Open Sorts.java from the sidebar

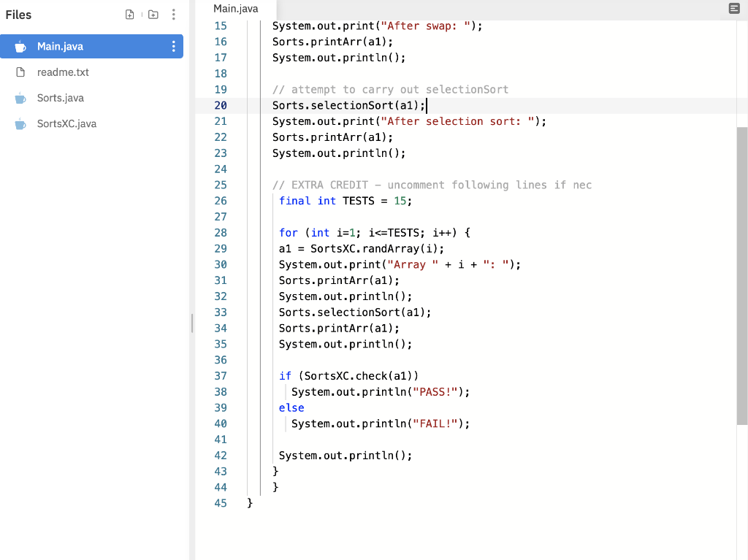tap(61, 98)
